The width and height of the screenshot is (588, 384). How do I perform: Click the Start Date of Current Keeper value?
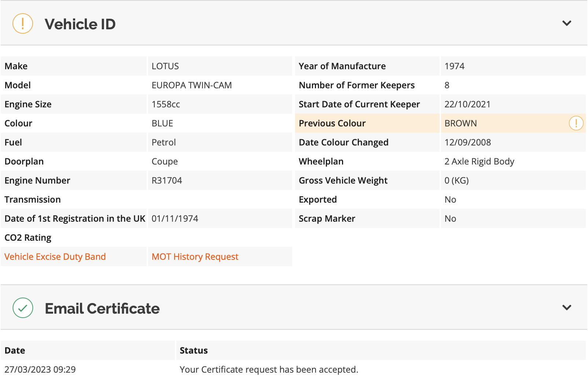pyautogui.click(x=467, y=104)
